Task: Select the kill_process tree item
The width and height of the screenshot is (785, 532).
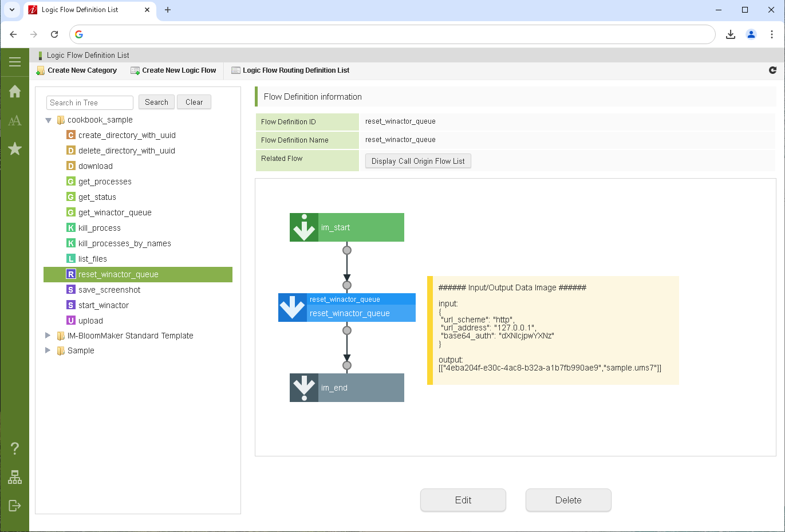Action: [100, 228]
